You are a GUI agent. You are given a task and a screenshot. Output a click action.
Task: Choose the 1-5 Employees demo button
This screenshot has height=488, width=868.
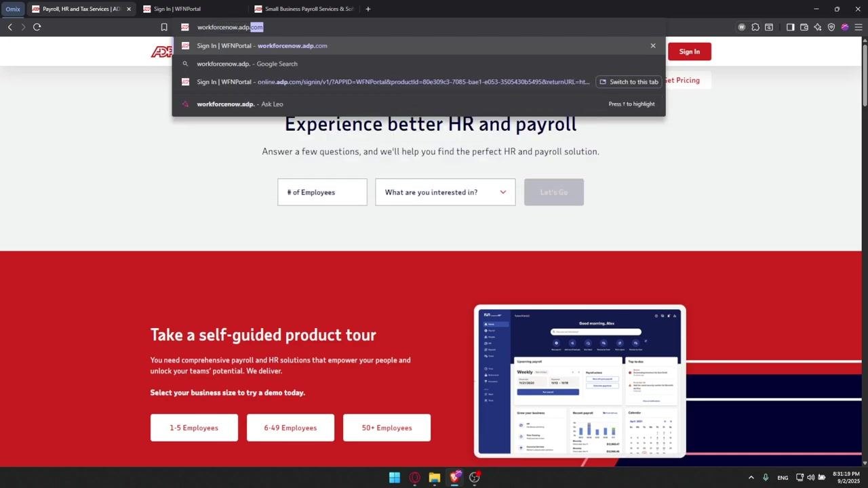[194, 428]
